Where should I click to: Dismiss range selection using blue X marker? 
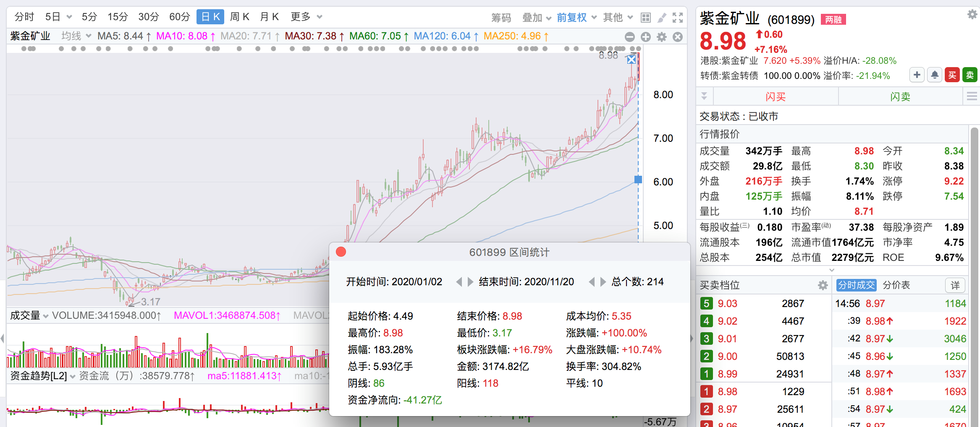coord(631,60)
